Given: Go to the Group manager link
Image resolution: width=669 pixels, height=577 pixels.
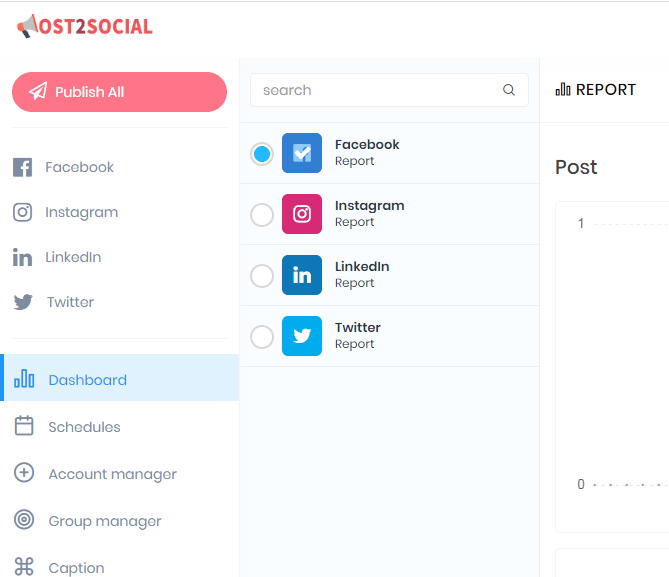Looking at the screenshot, I should [119, 521].
